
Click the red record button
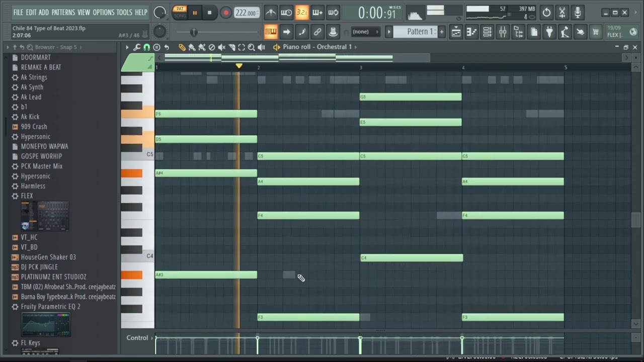coord(225,13)
